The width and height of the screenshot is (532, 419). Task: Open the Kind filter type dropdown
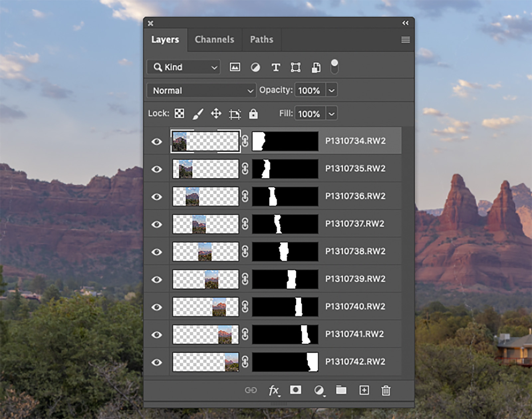pos(184,67)
